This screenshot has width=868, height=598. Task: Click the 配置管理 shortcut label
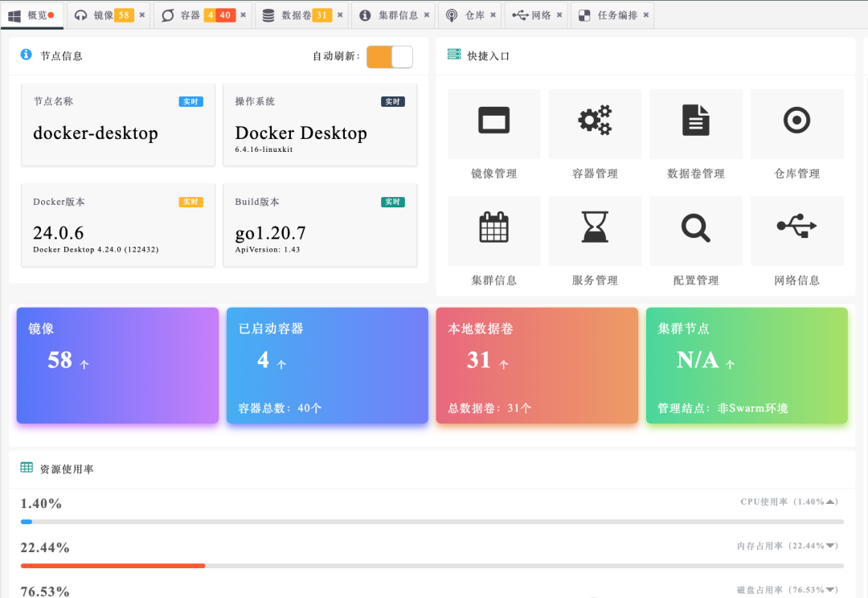tap(696, 281)
